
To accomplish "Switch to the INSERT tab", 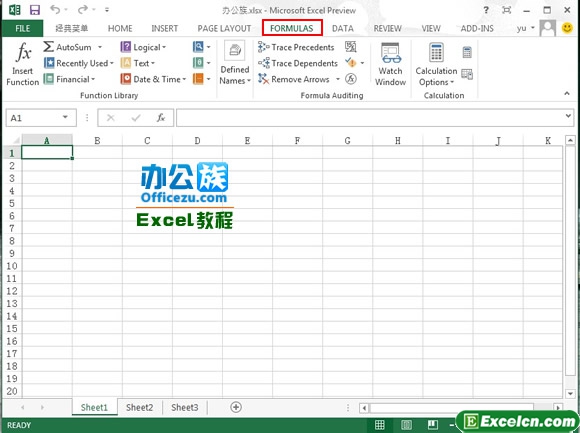I will (165, 28).
